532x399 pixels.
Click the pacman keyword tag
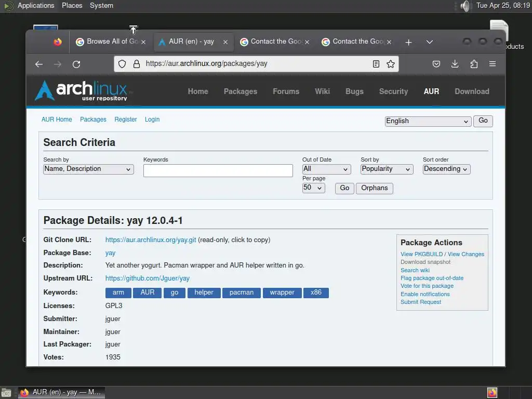click(242, 293)
